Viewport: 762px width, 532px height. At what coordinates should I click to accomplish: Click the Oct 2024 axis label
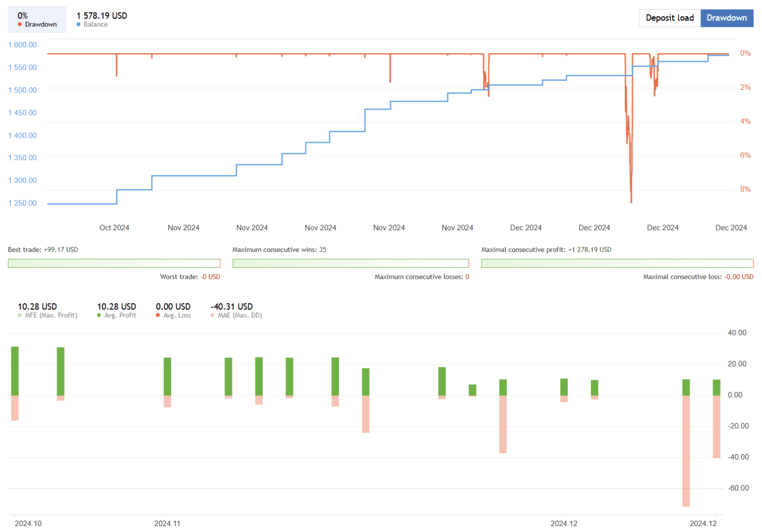click(x=114, y=228)
